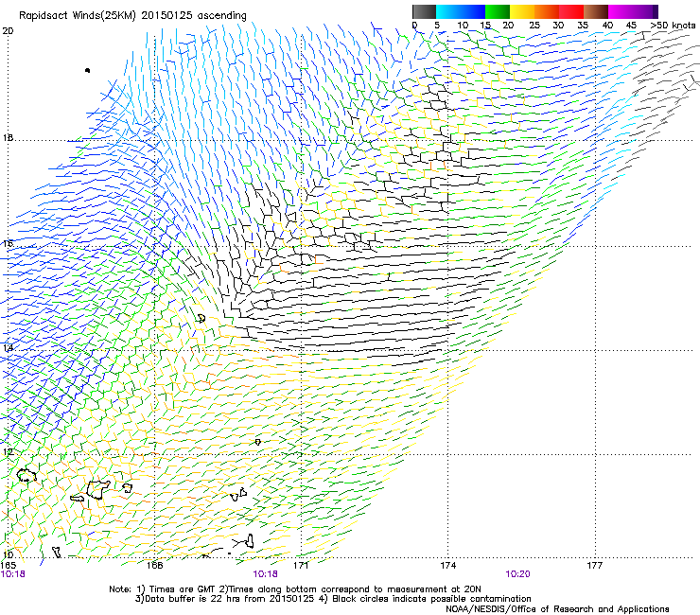700x615 pixels.
Task: Click the purple 45-50 knots legend swatch
Action: pyautogui.click(x=645, y=11)
